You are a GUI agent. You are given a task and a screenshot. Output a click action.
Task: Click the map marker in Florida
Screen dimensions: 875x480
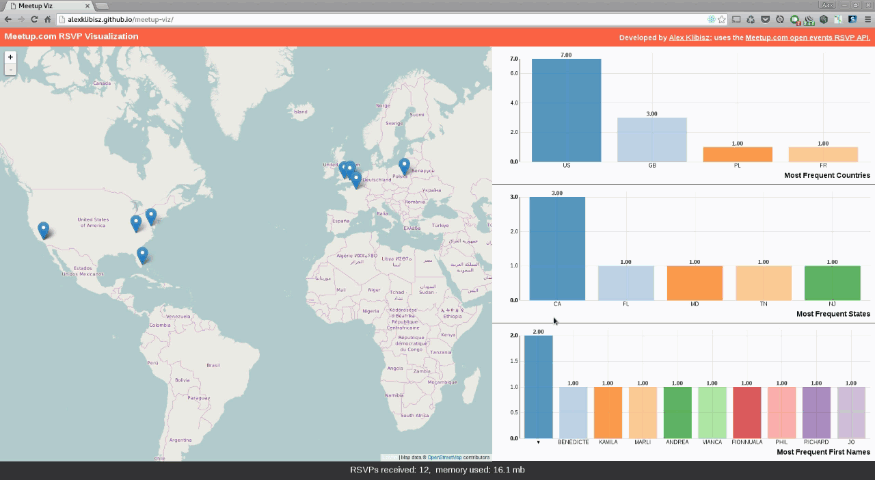[143, 254]
